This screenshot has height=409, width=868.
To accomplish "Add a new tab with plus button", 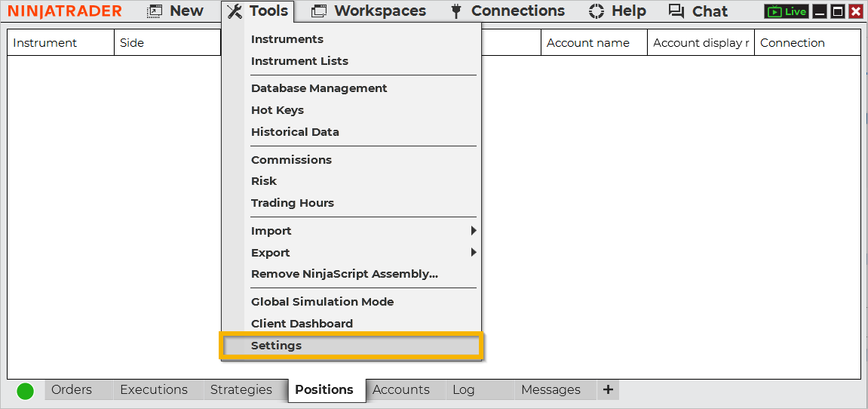I will tap(608, 389).
